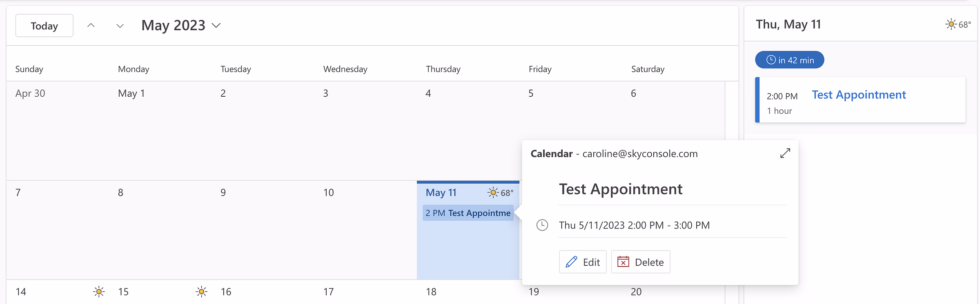Click the Today button
This screenshot has height=304, width=980.
pos(45,26)
